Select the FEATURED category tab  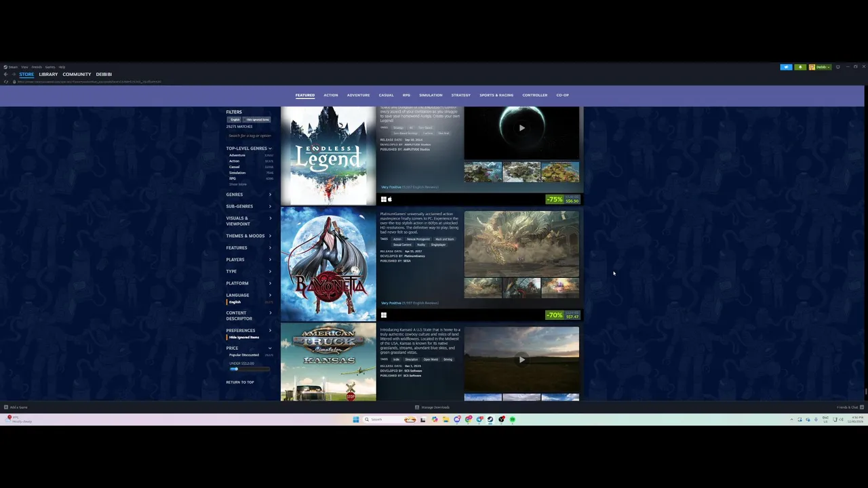pos(305,95)
